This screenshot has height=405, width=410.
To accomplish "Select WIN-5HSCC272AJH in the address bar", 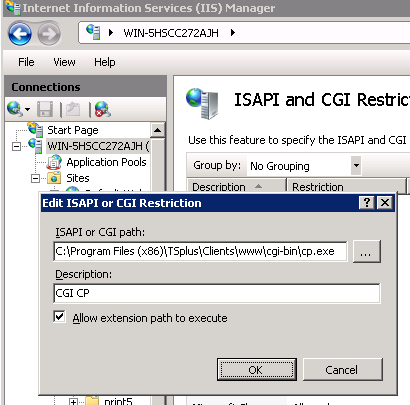I will [171, 33].
